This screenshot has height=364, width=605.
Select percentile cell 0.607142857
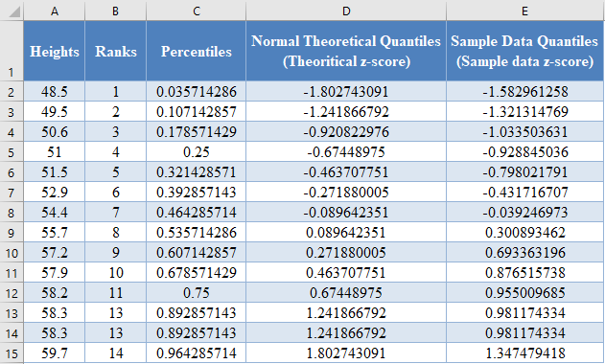click(x=197, y=253)
